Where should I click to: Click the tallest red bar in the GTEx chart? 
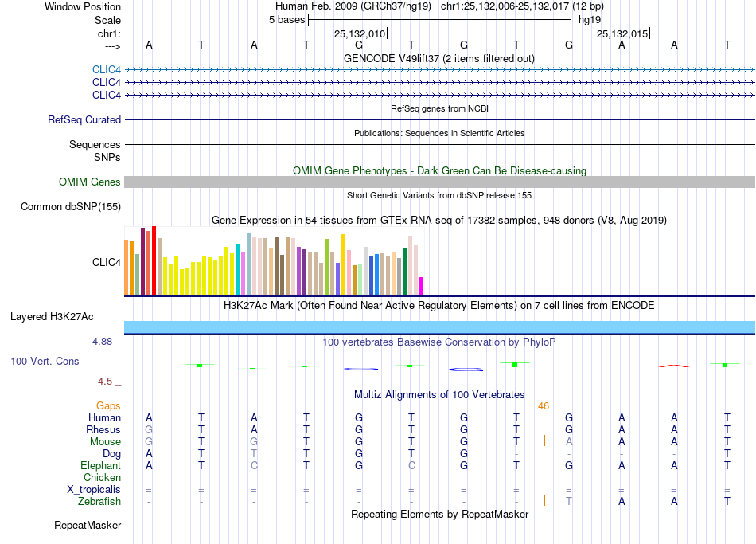pyautogui.click(x=154, y=260)
